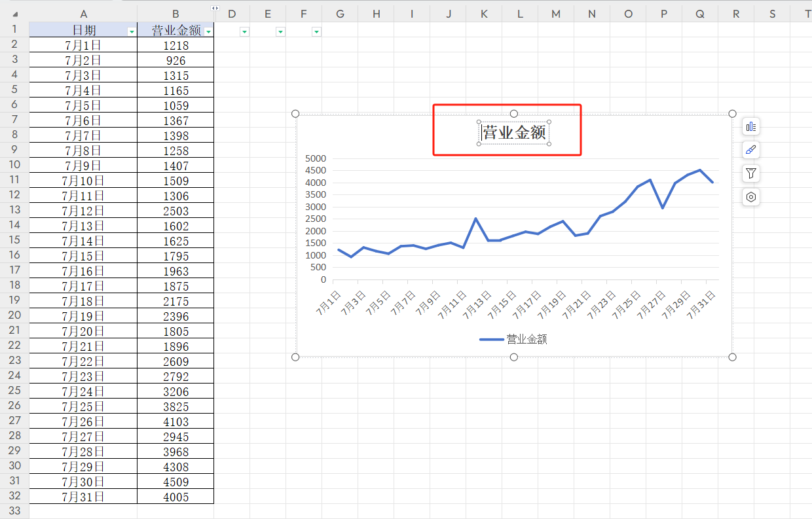Select column B header
The width and height of the screenshot is (812, 519).
pos(175,14)
